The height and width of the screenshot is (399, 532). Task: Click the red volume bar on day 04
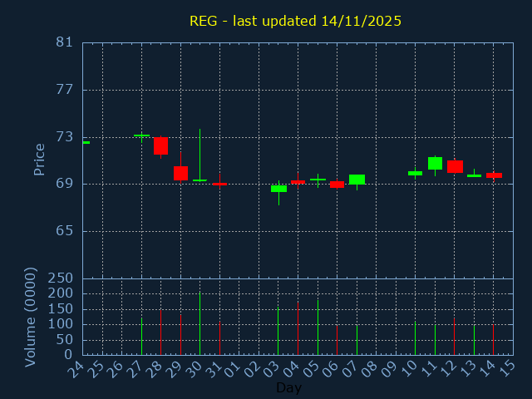pyautogui.click(x=298, y=328)
